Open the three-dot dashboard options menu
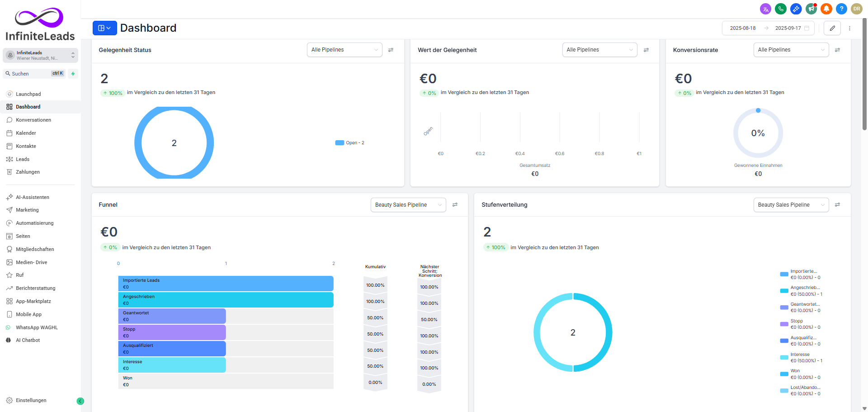The image size is (868, 412). [x=849, y=28]
